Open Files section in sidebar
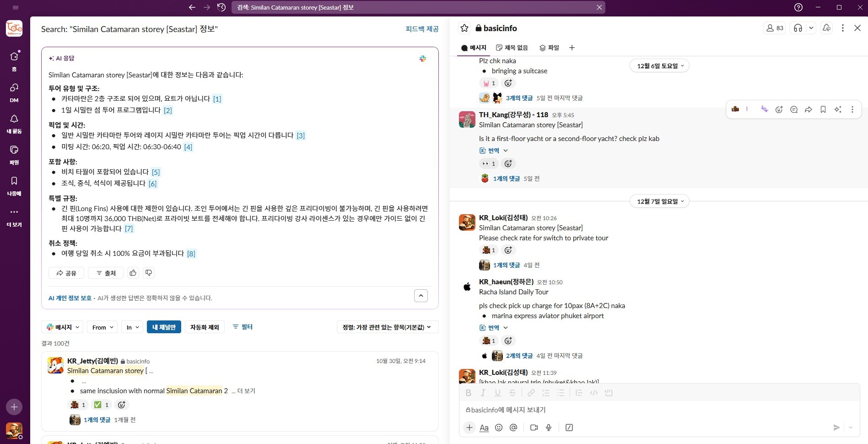The height and width of the screenshot is (444, 868). [x=14, y=154]
